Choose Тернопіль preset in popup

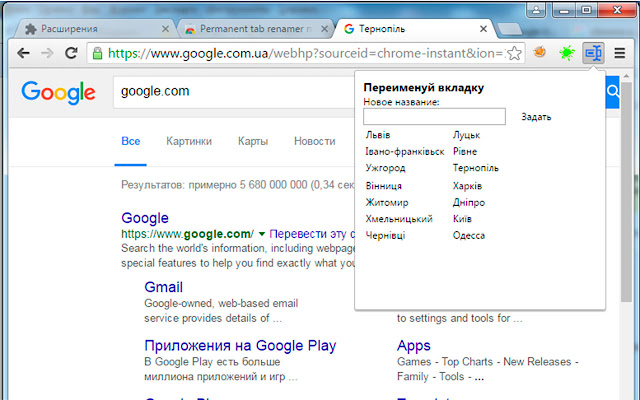click(x=476, y=168)
